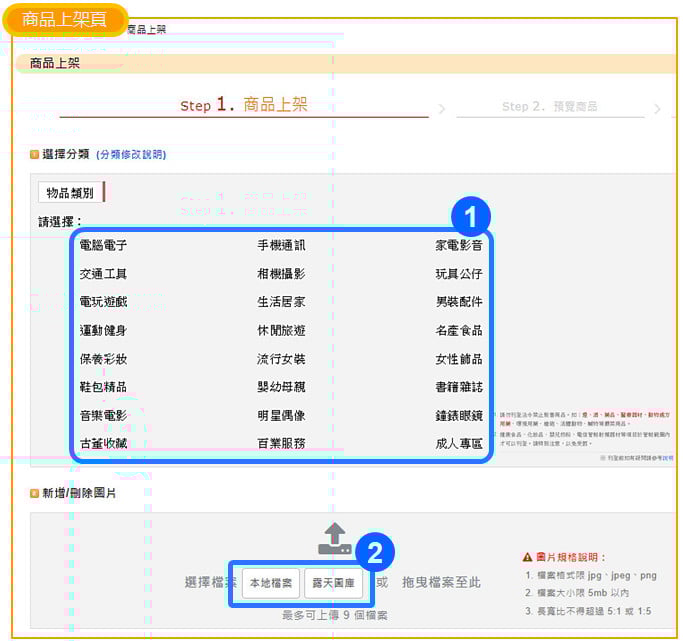Click the 本地檔案 button
The width and height of the screenshot is (683, 641).
pos(271,583)
